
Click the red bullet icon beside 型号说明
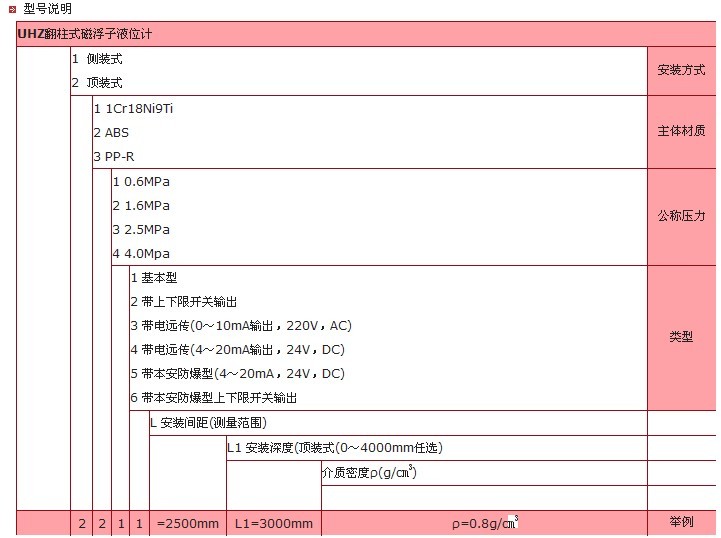pyautogui.click(x=10, y=9)
